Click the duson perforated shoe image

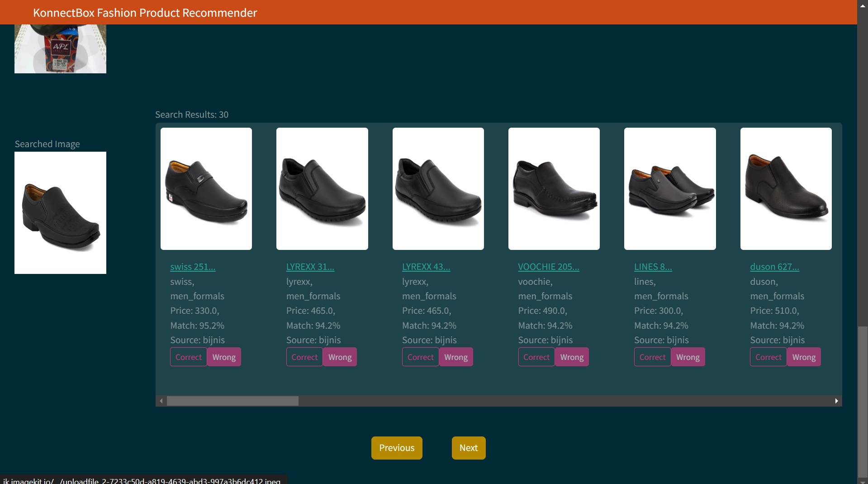coord(786,189)
